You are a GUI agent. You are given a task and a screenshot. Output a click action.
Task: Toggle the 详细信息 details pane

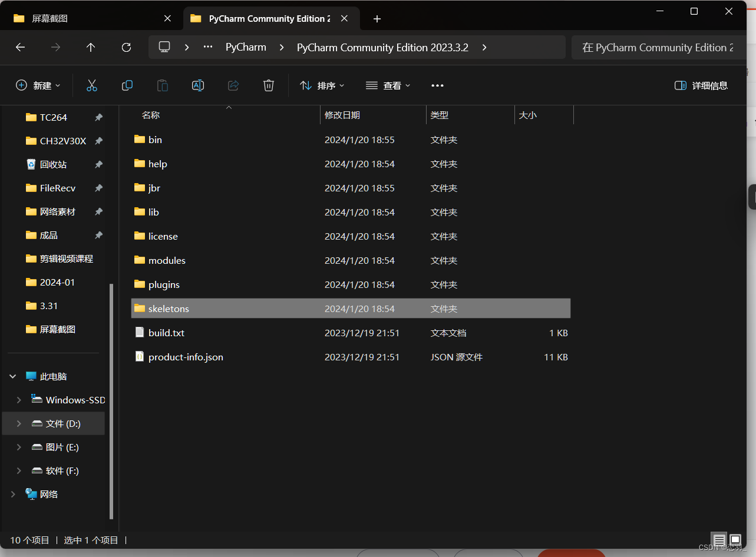point(701,85)
